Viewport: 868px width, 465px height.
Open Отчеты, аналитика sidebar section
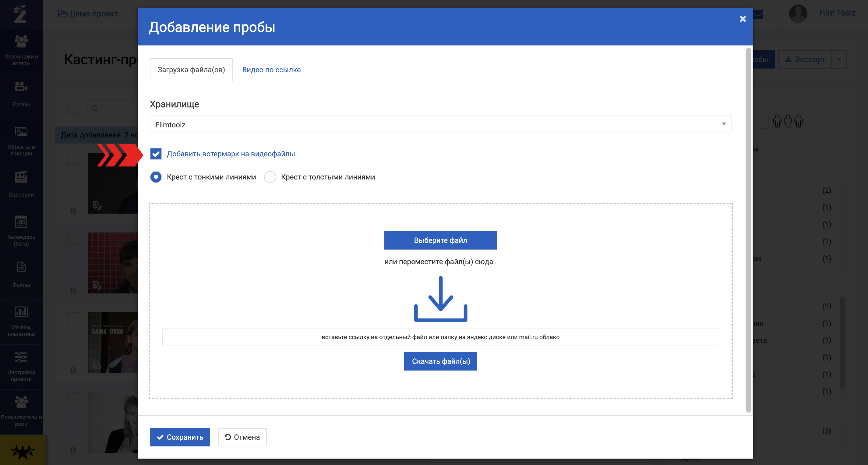click(x=21, y=321)
